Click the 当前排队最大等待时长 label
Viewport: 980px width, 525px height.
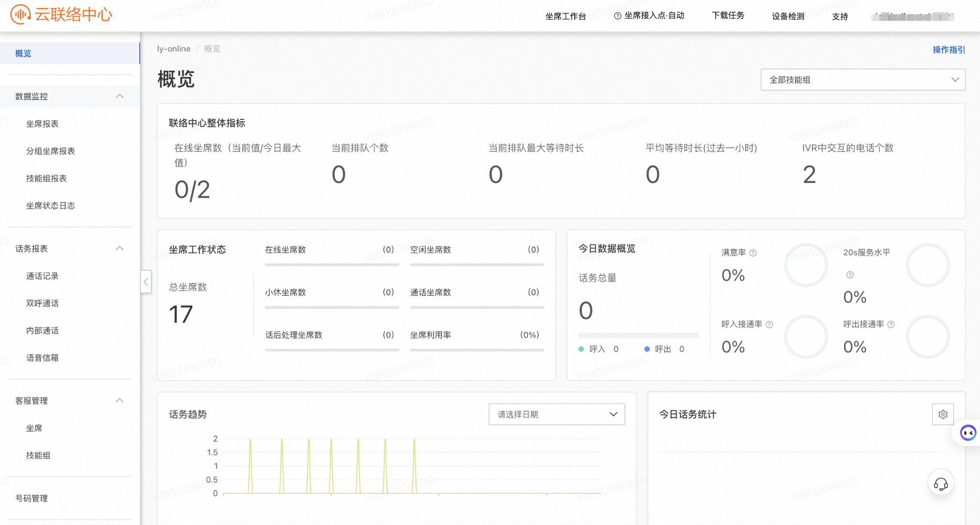point(536,148)
